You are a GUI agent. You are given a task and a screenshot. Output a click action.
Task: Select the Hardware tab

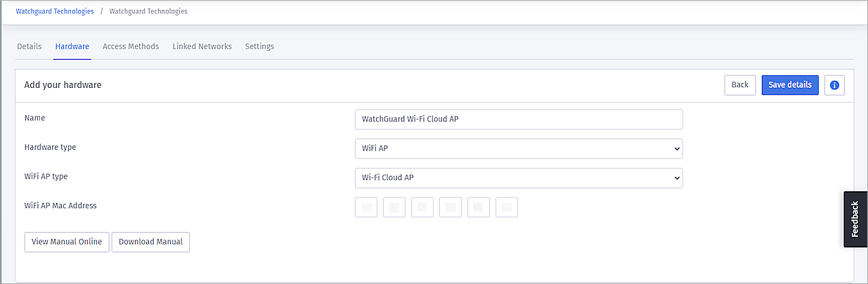click(x=72, y=46)
